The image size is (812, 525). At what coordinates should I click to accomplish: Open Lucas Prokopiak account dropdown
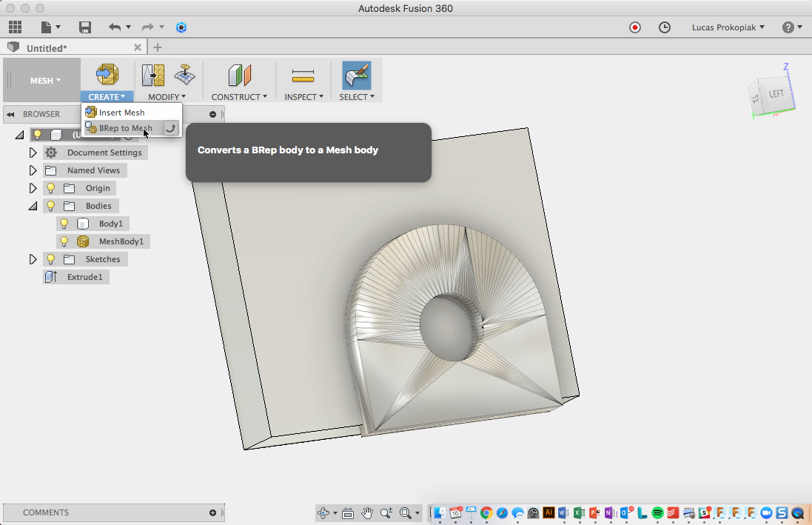(x=728, y=27)
